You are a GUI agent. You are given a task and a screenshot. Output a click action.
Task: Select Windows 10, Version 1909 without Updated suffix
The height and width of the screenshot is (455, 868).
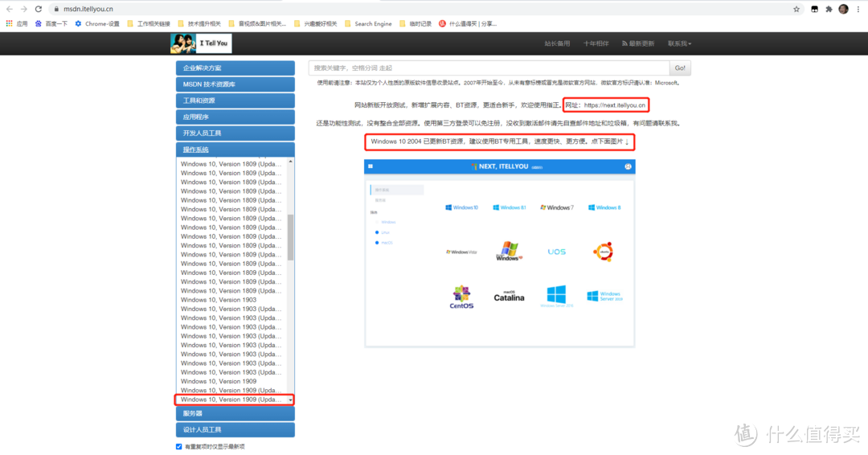coord(219,381)
